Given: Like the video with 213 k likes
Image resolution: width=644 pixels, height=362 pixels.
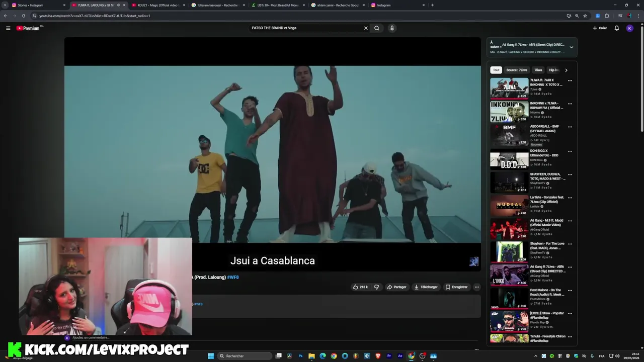Looking at the screenshot, I should [360, 287].
